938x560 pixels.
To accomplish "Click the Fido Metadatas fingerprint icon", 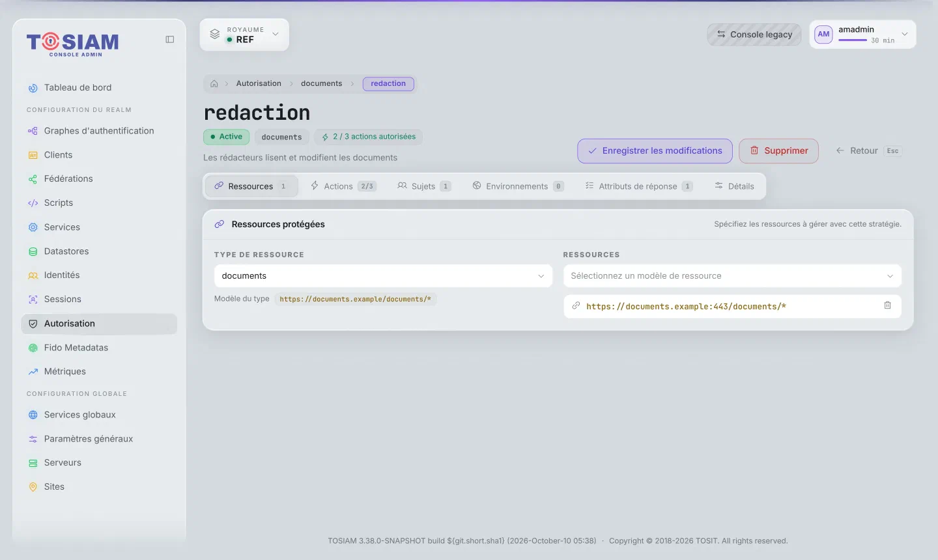I will 33,348.
